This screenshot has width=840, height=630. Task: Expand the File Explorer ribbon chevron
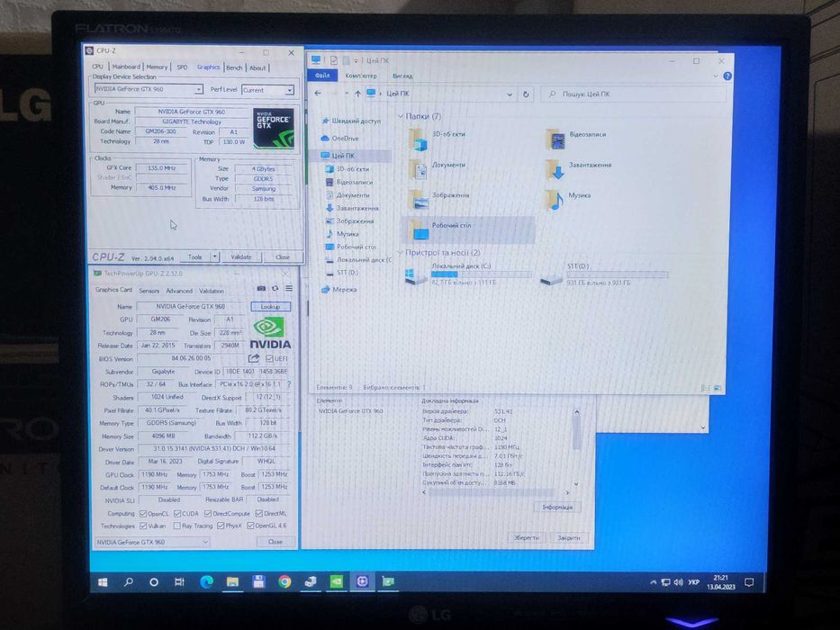(x=716, y=76)
